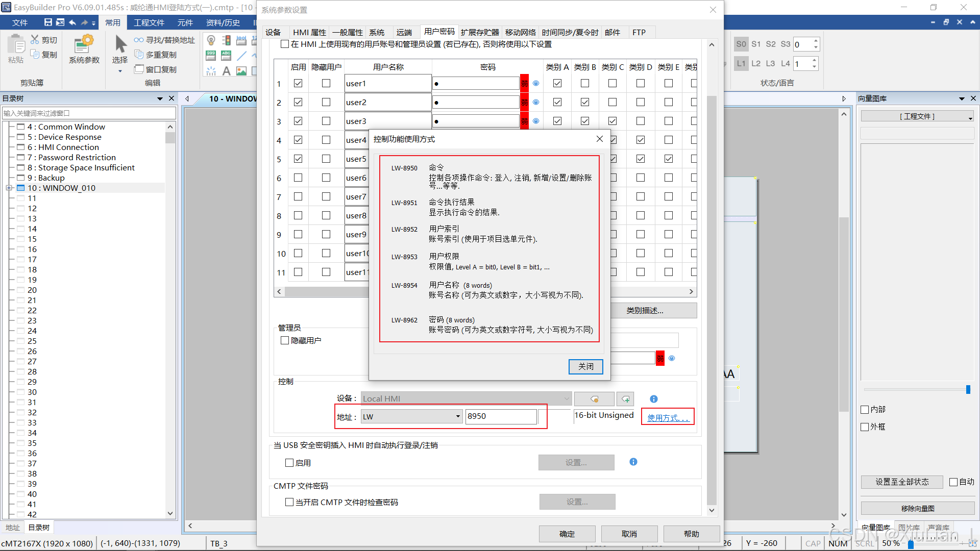Click the bit lamp bulb icon
This screenshot has height=551, width=980.
pyautogui.click(x=211, y=40)
